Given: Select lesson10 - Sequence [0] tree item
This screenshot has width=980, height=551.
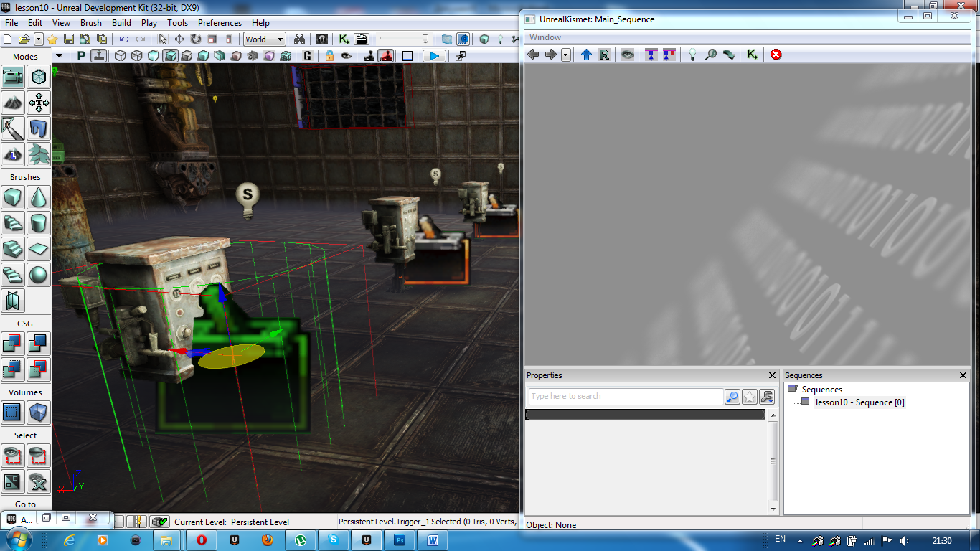Looking at the screenshot, I should (859, 402).
